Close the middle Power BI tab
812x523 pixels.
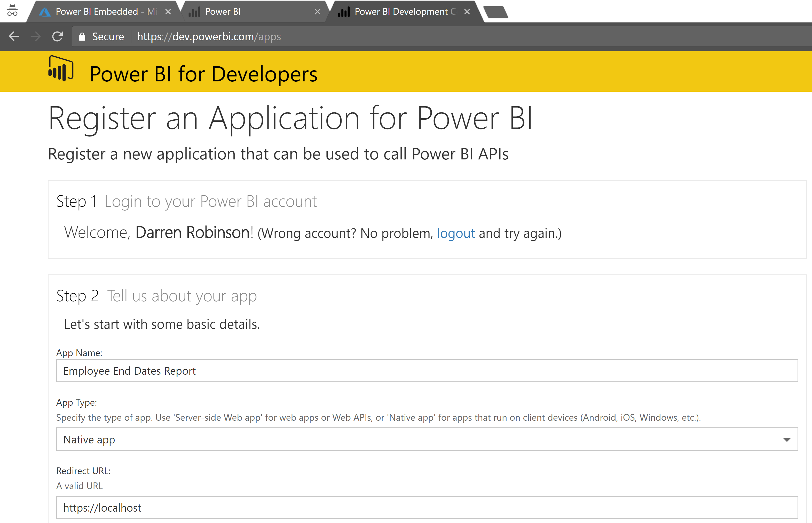(318, 12)
